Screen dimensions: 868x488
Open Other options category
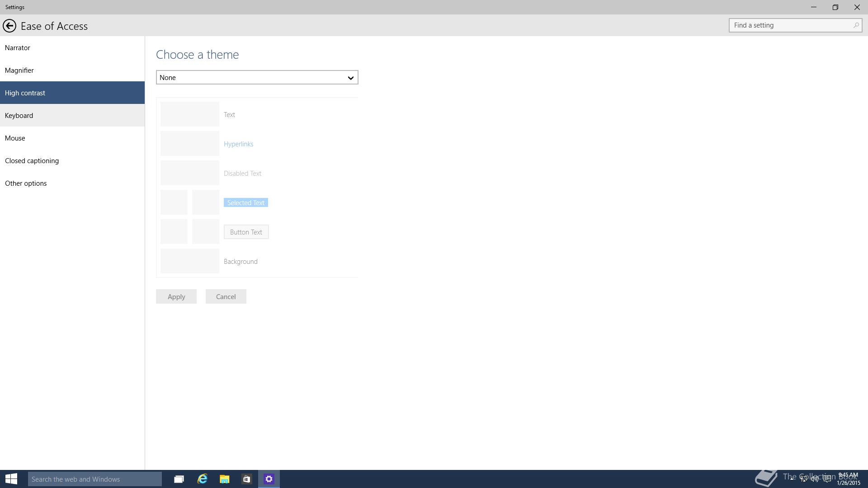tap(72, 183)
